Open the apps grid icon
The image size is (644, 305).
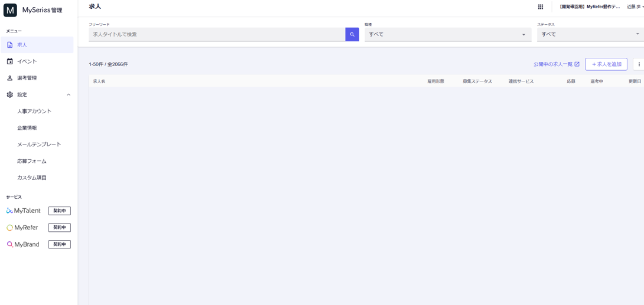coord(540,7)
